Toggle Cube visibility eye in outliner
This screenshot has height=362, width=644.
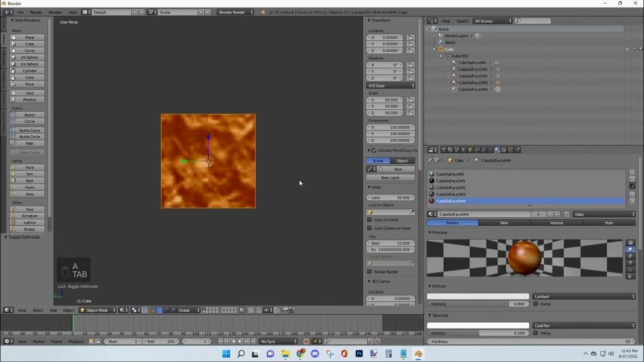pyautogui.click(x=627, y=49)
